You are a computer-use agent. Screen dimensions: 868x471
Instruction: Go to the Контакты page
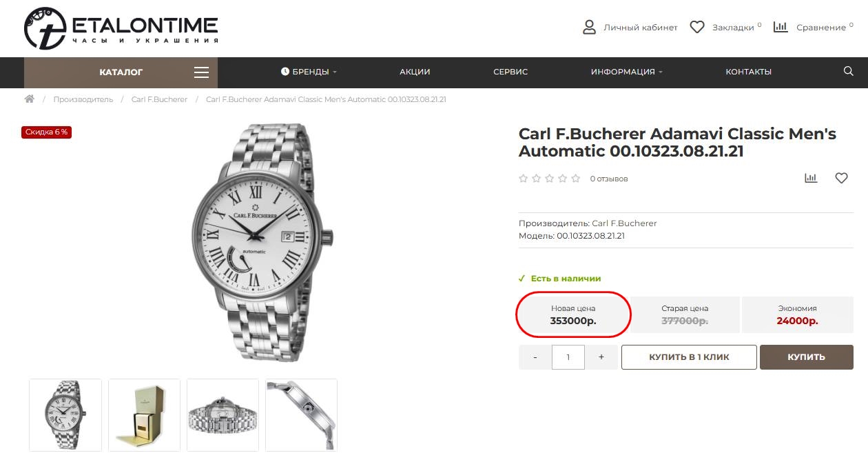click(x=748, y=72)
